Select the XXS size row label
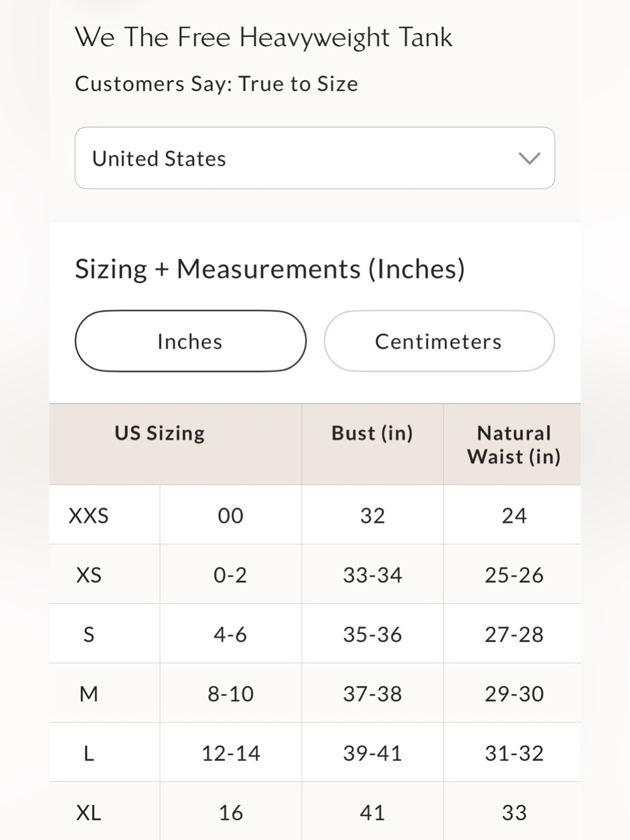Image resolution: width=630 pixels, height=840 pixels. (88, 515)
